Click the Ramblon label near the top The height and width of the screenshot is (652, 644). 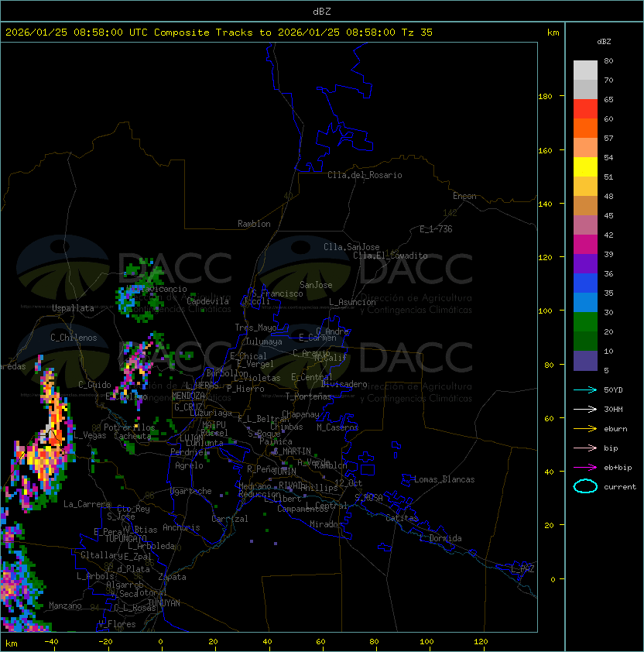254,224
